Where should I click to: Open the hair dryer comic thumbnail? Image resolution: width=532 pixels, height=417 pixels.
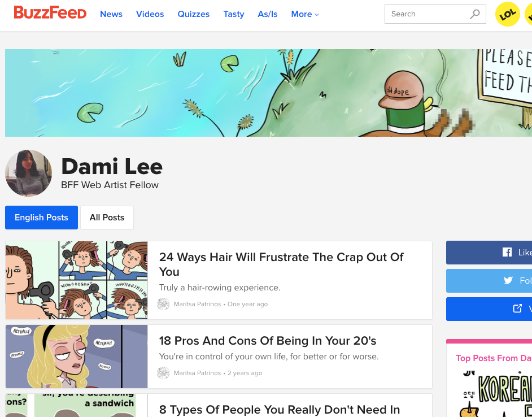click(77, 280)
